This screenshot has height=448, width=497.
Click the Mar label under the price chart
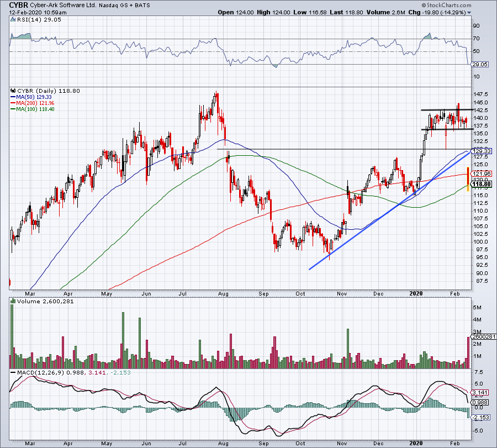30,294
